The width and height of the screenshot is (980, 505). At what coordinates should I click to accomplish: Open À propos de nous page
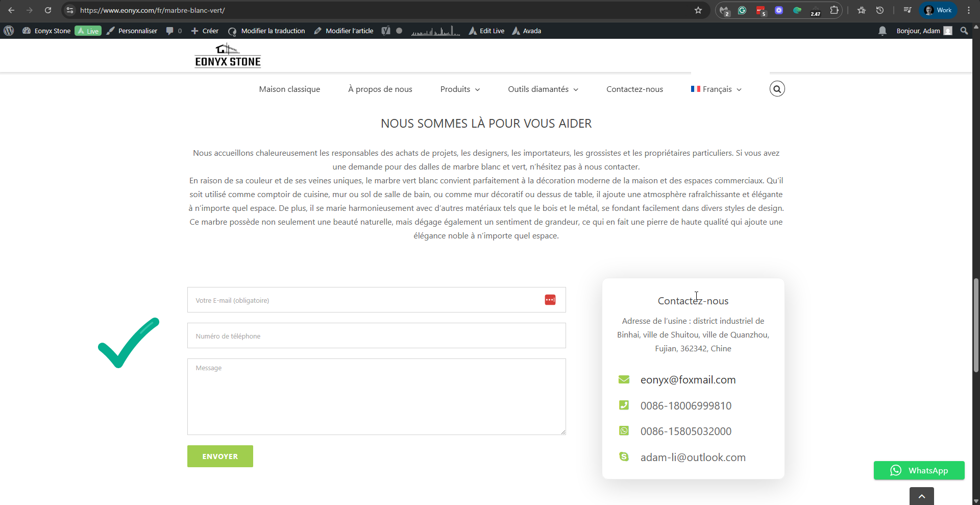pos(380,89)
